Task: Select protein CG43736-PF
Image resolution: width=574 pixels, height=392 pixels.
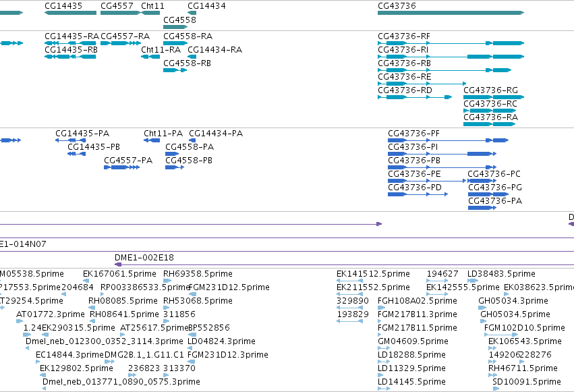Action: [449, 140]
